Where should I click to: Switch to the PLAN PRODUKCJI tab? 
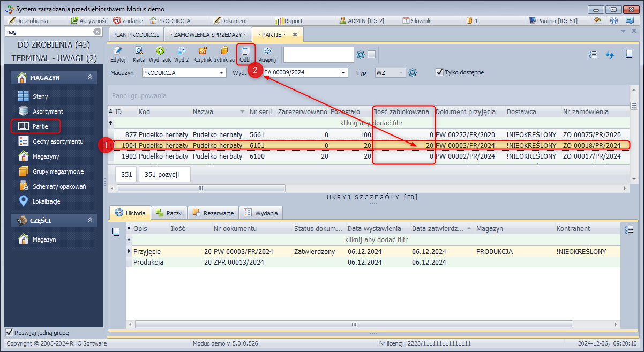coord(136,34)
